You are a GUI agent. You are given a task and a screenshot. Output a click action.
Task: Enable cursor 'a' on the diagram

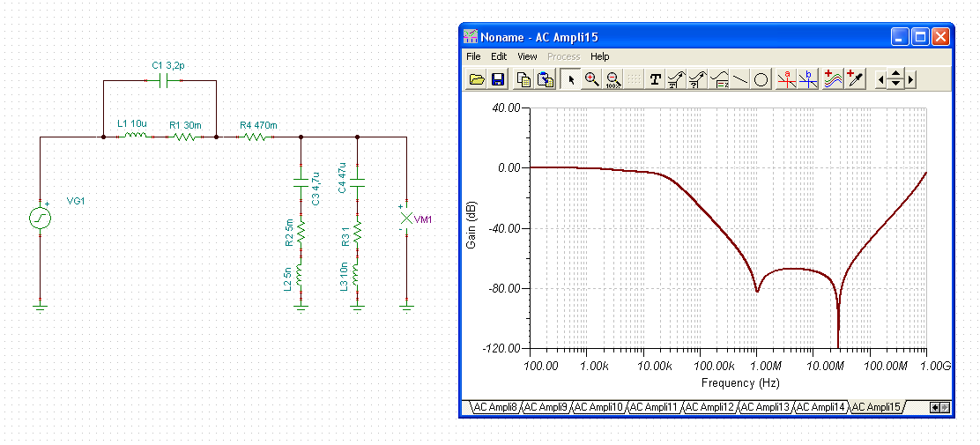787,79
